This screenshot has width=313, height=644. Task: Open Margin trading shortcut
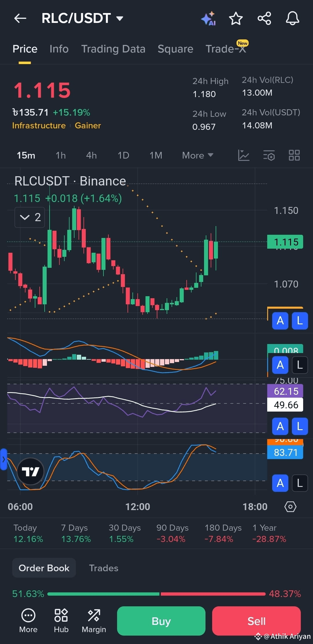tap(94, 620)
